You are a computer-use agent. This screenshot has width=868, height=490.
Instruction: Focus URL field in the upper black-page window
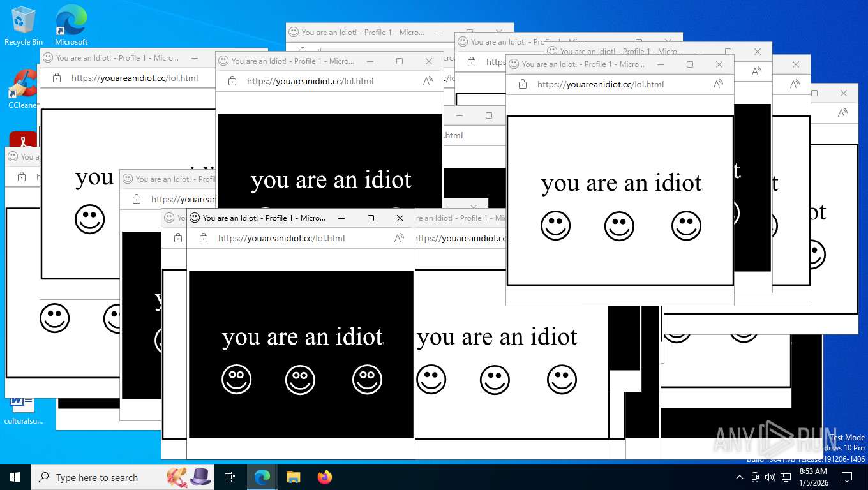pos(310,81)
